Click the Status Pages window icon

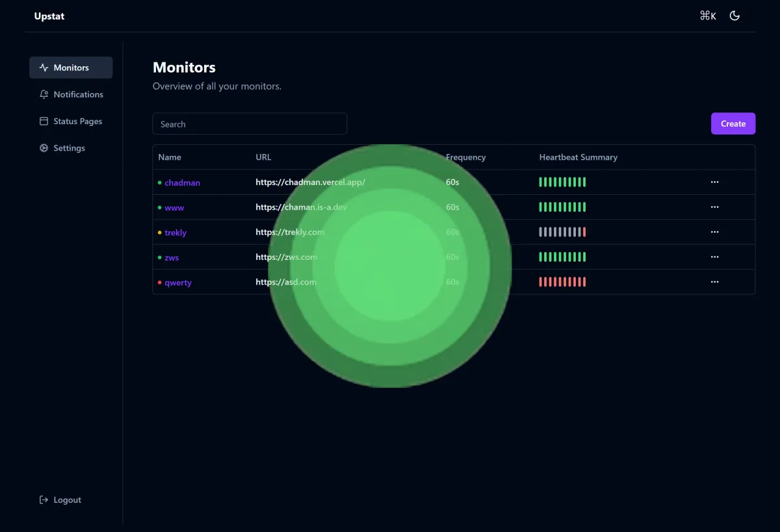click(44, 121)
